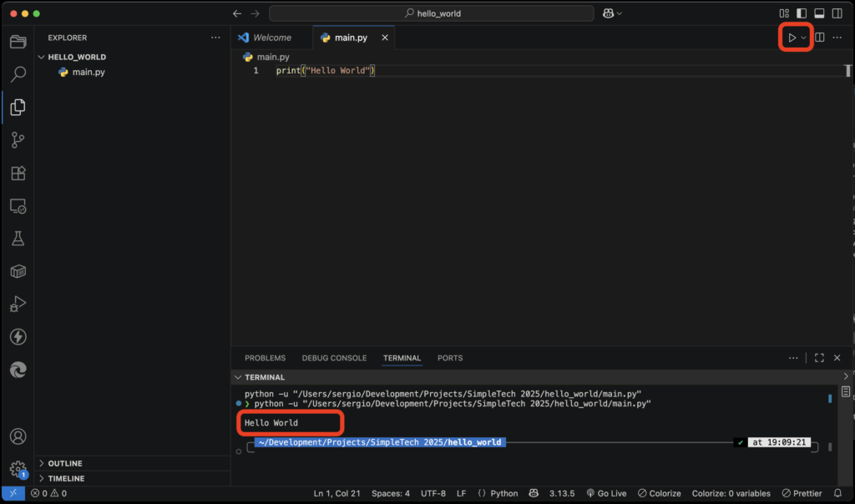Open the remote window status bar button
Image resolution: width=855 pixels, height=504 pixels.
coord(13,493)
